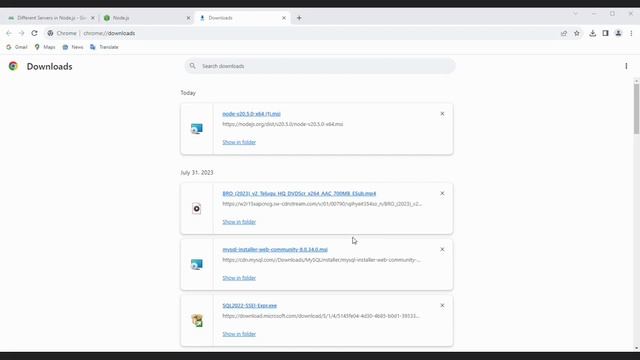Close the Downloads tab
The height and width of the screenshot is (360, 640).
pos(284,18)
